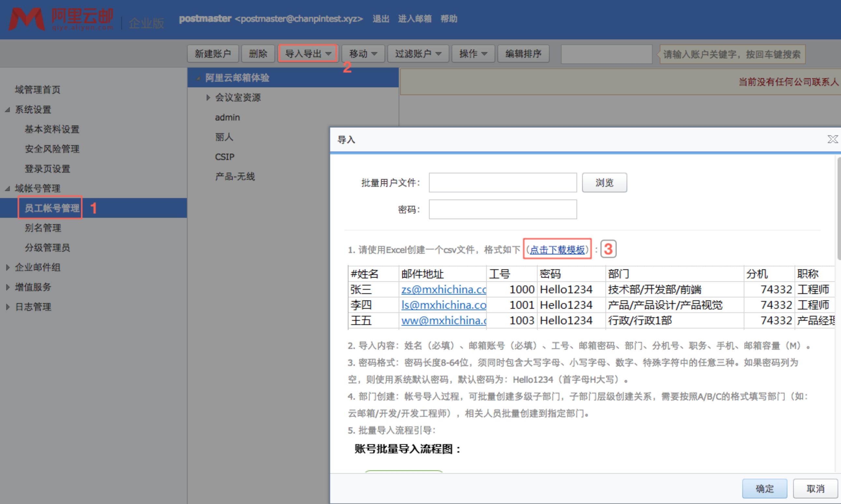Click 确定 to confirm the import
Screen dimensions: 841x504
click(x=764, y=488)
